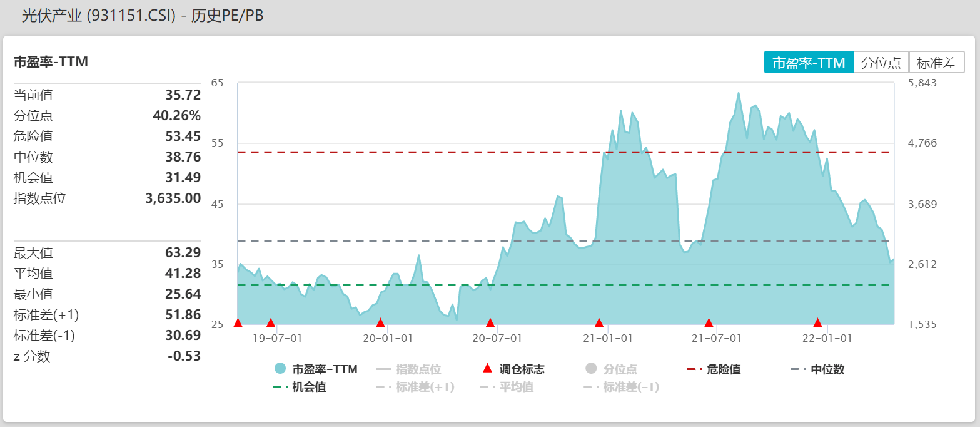The width and height of the screenshot is (980, 427).
Task: Click the green dashed icon beside 机会值
Action: [x=275, y=388]
